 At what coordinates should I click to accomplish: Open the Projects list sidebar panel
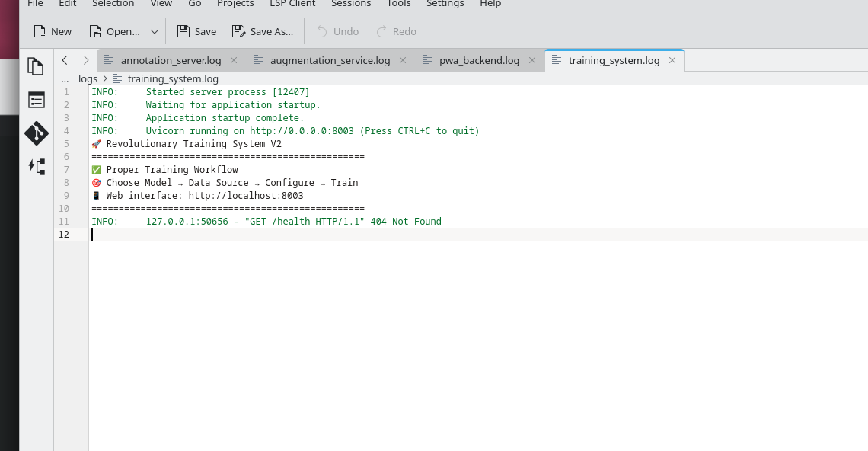[36, 101]
